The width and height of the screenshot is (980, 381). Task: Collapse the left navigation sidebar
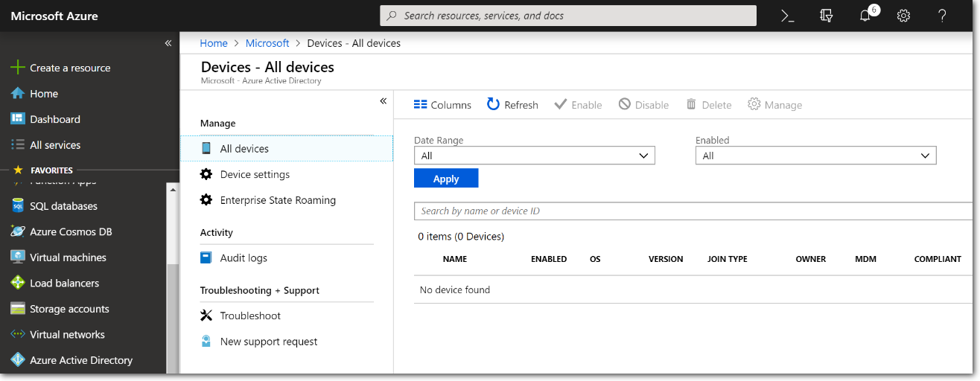(168, 43)
